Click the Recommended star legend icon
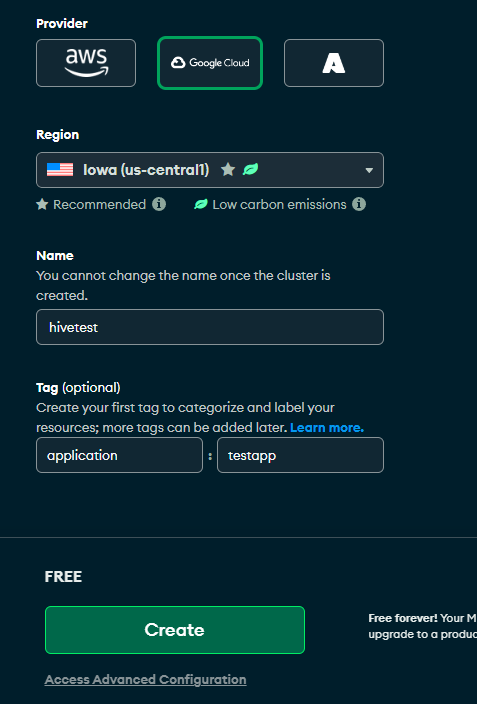 (x=42, y=205)
